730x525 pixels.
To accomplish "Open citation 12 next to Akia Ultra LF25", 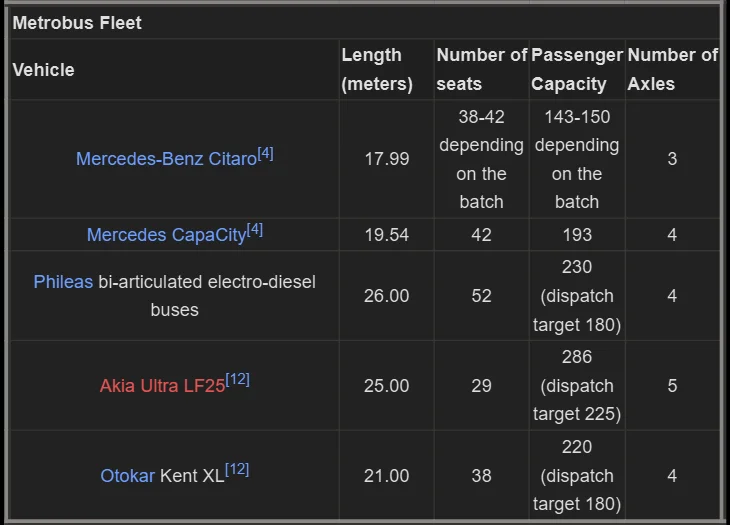I will pos(238,380).
